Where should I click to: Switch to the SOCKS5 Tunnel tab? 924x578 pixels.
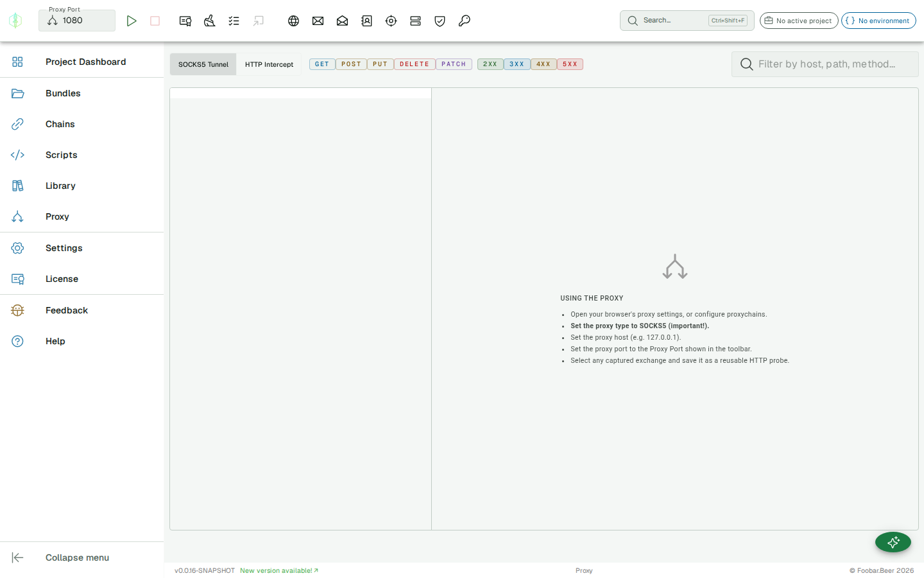coord(203,64)
